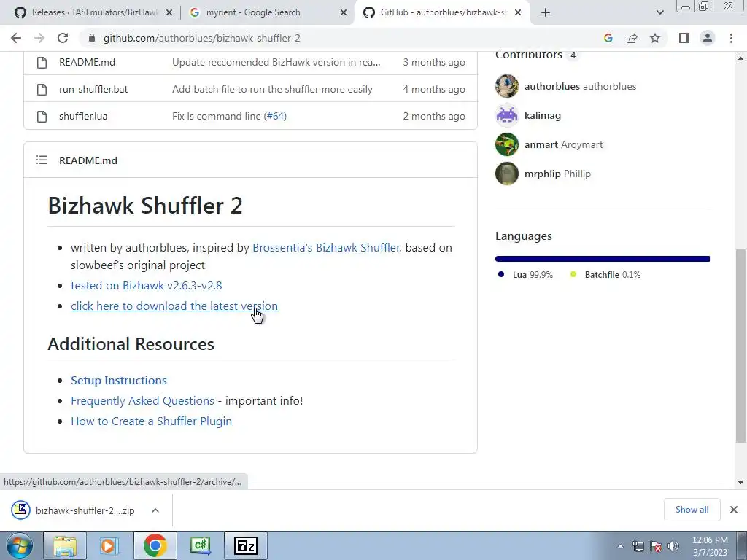Click the address bar URL field

coord(343,38)
